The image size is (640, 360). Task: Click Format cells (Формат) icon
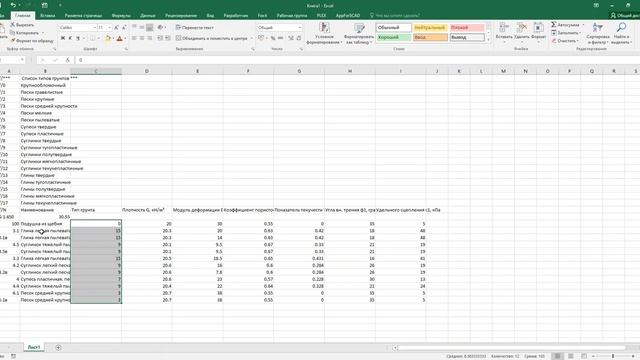pos(538,28)
